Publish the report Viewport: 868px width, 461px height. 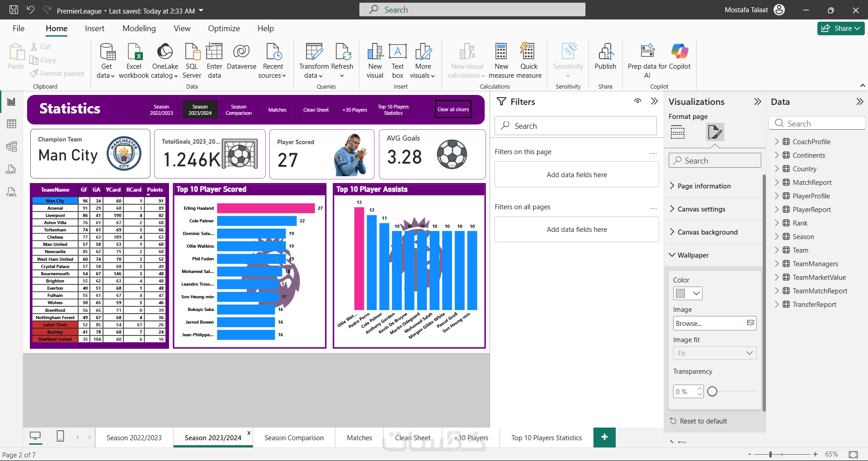[605, 57]
